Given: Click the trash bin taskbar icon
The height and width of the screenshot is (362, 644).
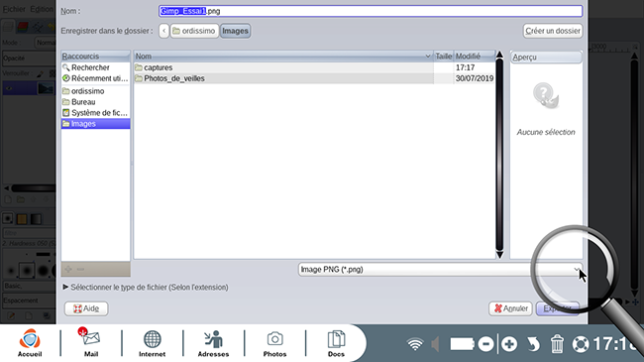Looking at the screenshot, I should tap(557, 343).
